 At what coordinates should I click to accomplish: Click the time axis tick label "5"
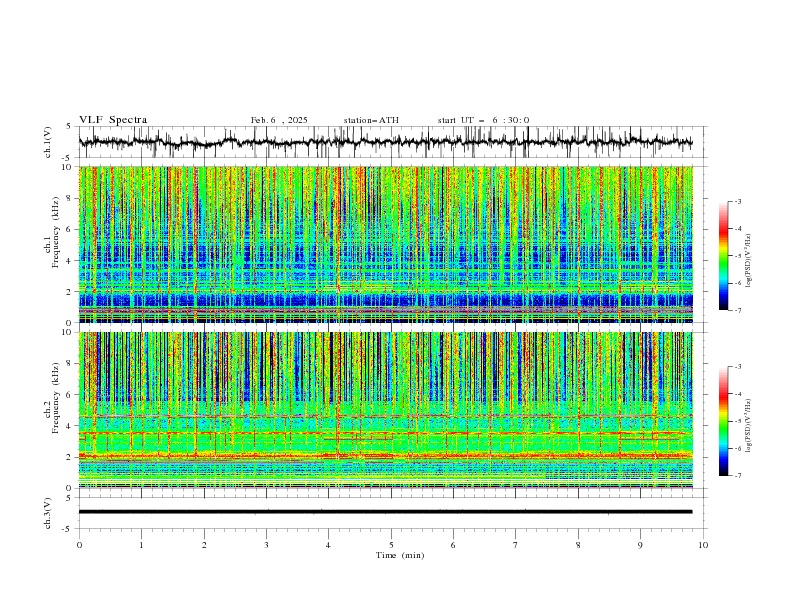[391, 545]
